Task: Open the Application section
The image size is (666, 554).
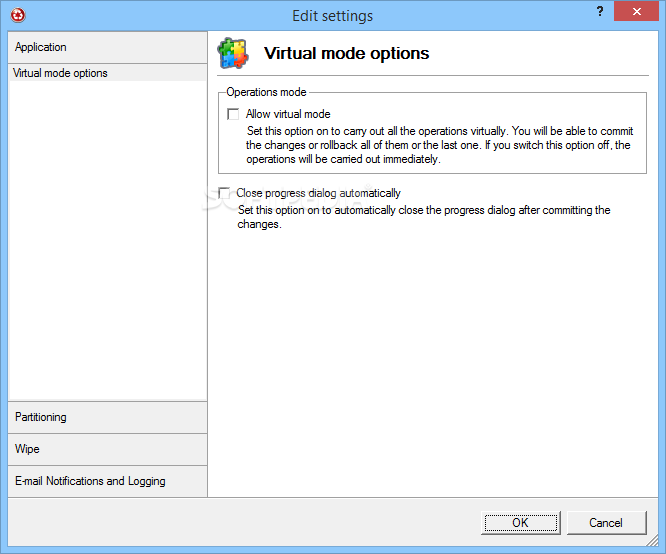Action: point(107,47)
